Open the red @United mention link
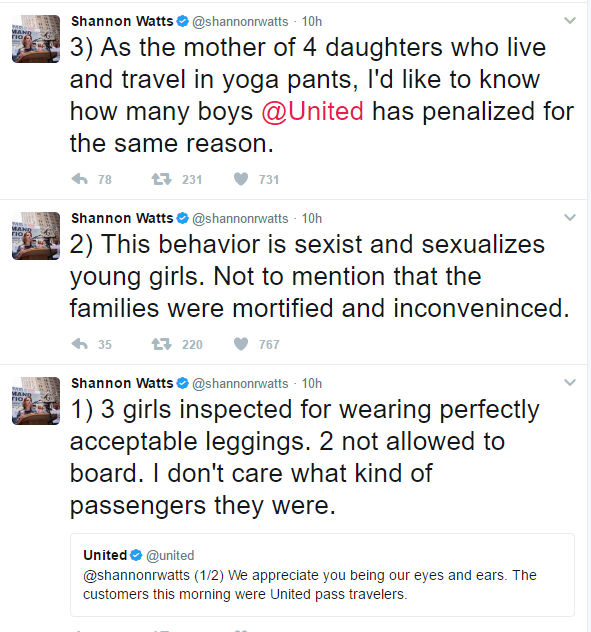Image resolution: width=591 pixels, height=632 pixels. pyautogui.click(x=312, y=111)
